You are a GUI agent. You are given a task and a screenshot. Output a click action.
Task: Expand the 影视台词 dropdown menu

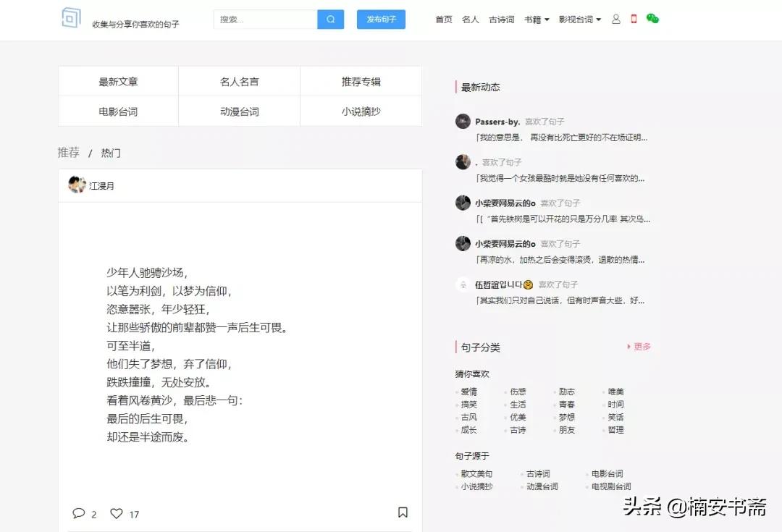coord(579,20)
